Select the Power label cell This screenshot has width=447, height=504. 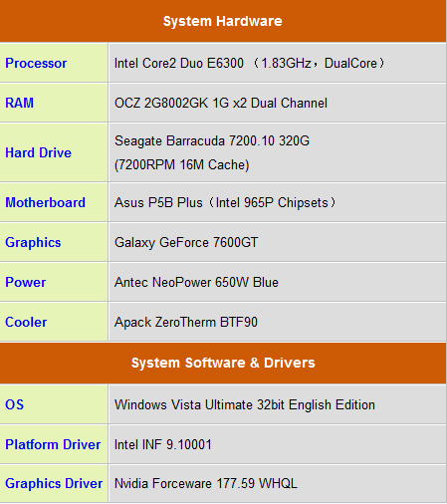54,282
